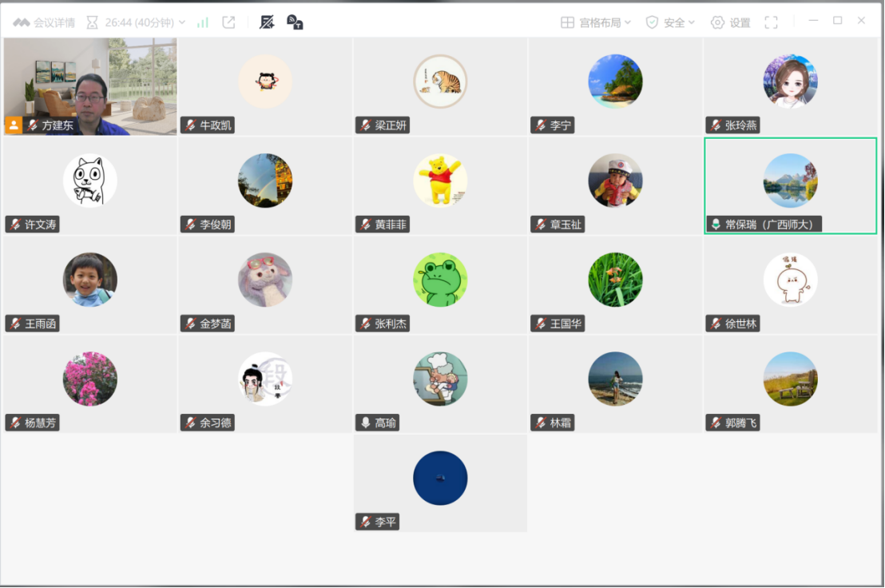Viewport: 885px width, 588px height.
Task: Toggle the green mic icon for 常保瑞
Action: (x=716, y=224)
